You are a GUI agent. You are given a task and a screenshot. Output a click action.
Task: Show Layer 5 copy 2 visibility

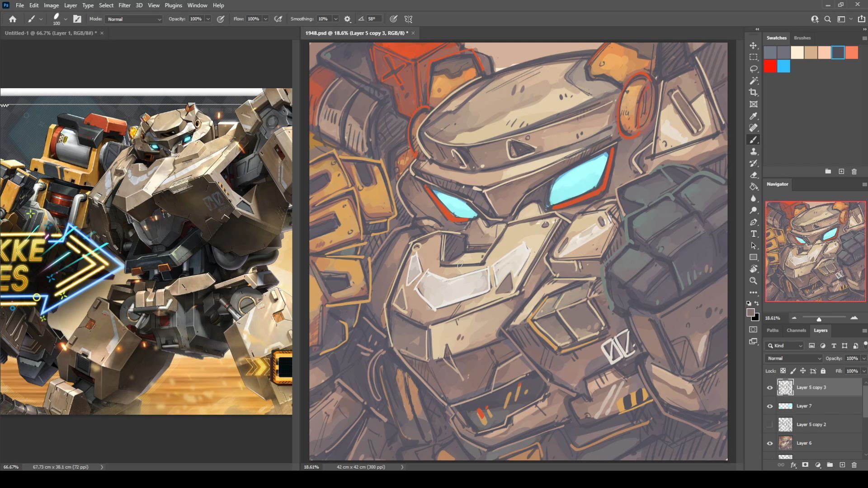point(769,425)
